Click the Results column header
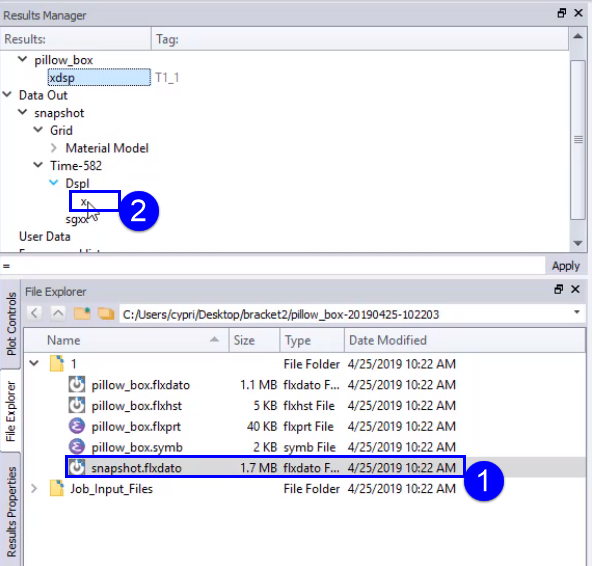 [76, 39]
